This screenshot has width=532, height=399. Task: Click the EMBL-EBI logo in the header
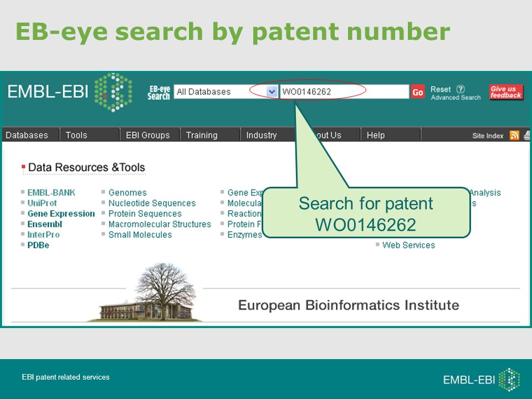[x=70, y=92]
